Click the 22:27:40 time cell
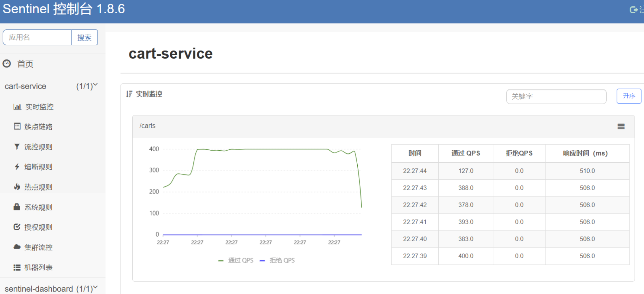Image resolution: width=644 pixels, height=294 pixels. (415, 239)
